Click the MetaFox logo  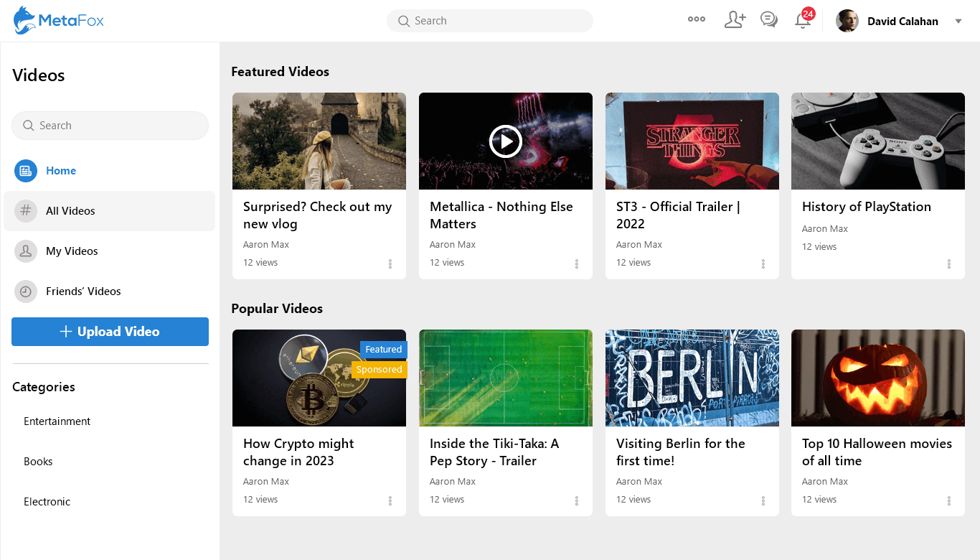tap(57, 20)
